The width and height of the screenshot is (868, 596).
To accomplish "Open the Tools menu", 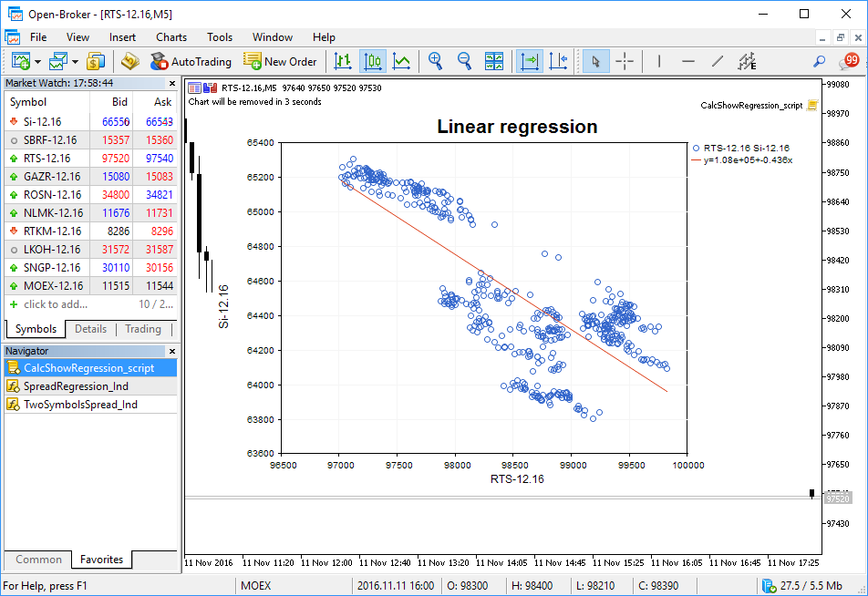I will [x=219, y=37].
